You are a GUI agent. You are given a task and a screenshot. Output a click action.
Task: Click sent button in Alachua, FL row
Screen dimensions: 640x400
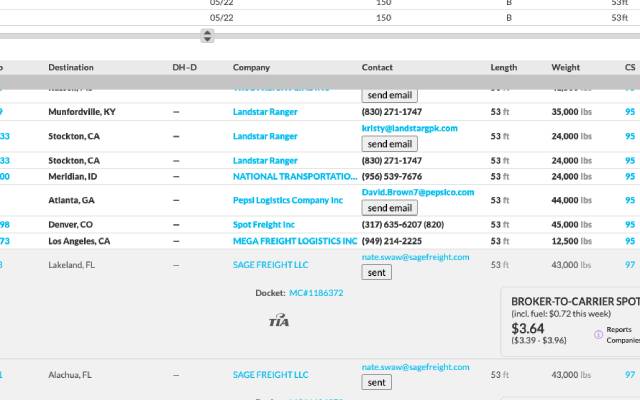point(376,382)
